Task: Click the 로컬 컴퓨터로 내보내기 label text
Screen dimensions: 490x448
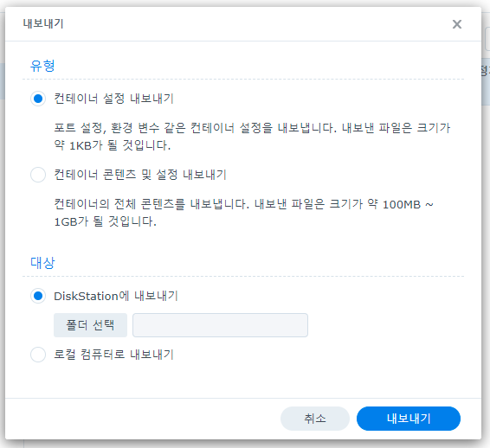Action: pyautogui.click(x=113, y=355)
